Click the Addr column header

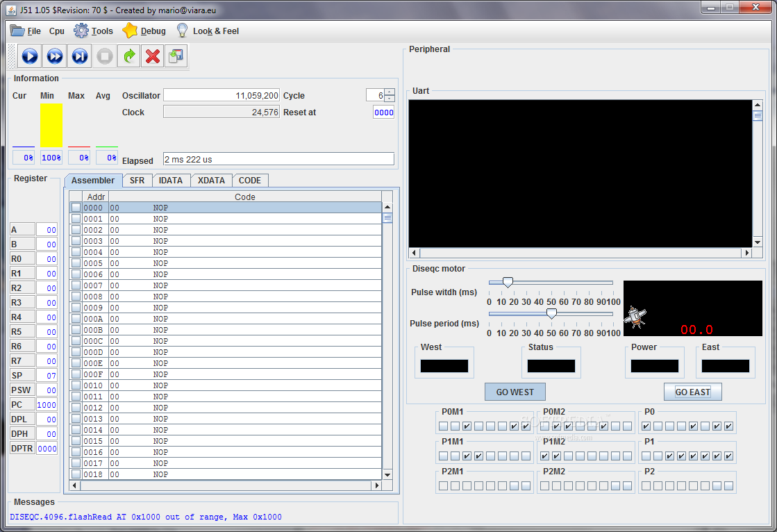pyautogui.click(x=96, y=197)
